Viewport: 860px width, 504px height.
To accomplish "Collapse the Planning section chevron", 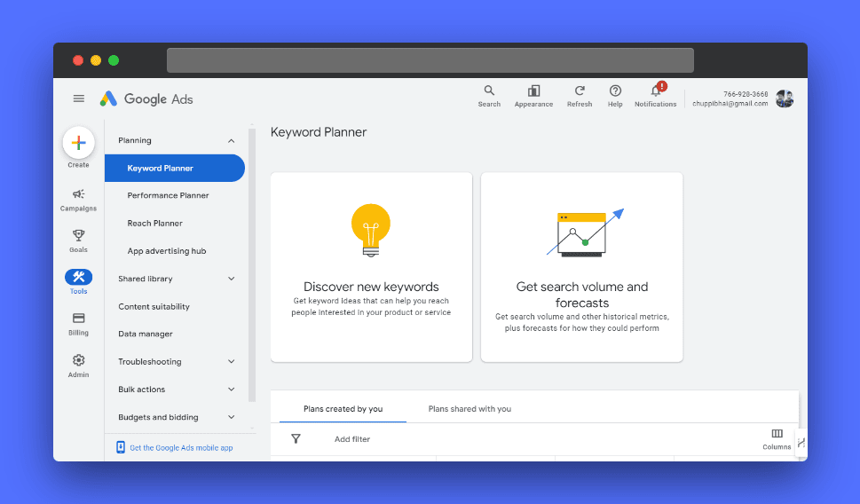I will (x=232, y=141).
